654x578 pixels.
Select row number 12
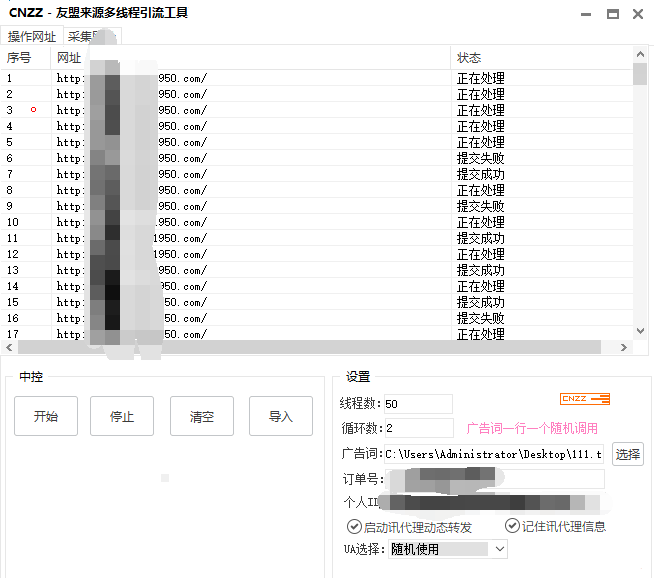pyautogui.click(x=13, y=254)
